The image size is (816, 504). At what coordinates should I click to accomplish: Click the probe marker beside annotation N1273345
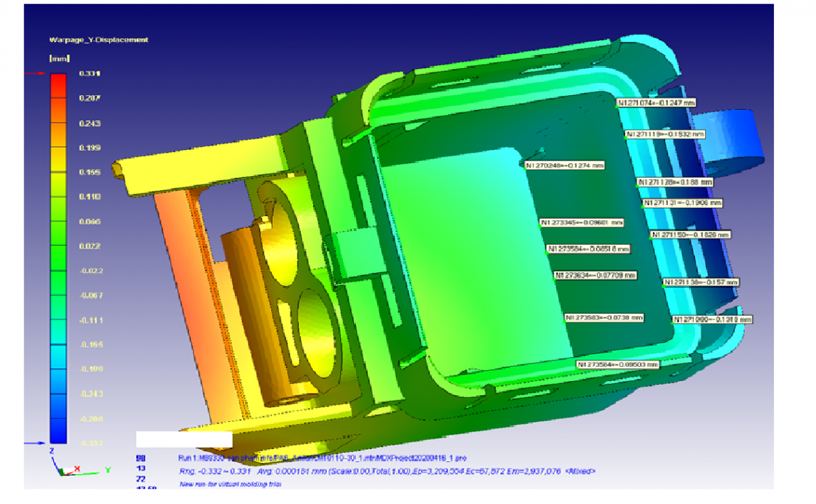tap(539, 227)
